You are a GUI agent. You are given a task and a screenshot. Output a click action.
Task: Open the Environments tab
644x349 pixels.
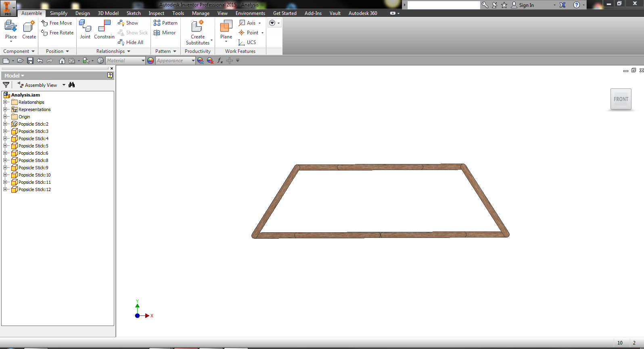coord(250,13)
